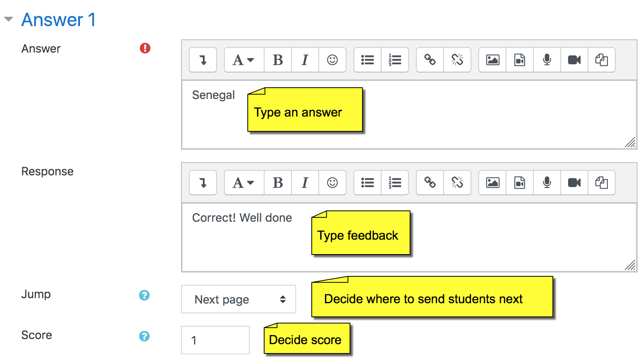Insert link in the Answer editor
The image size is (643, 364).
pyautogui.click(x=430, y=60)
